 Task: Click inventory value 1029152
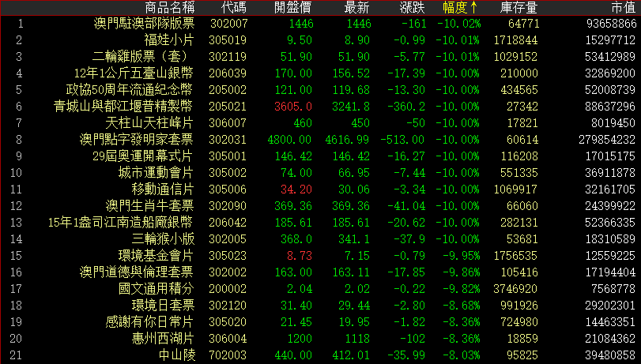pos(515,57)
